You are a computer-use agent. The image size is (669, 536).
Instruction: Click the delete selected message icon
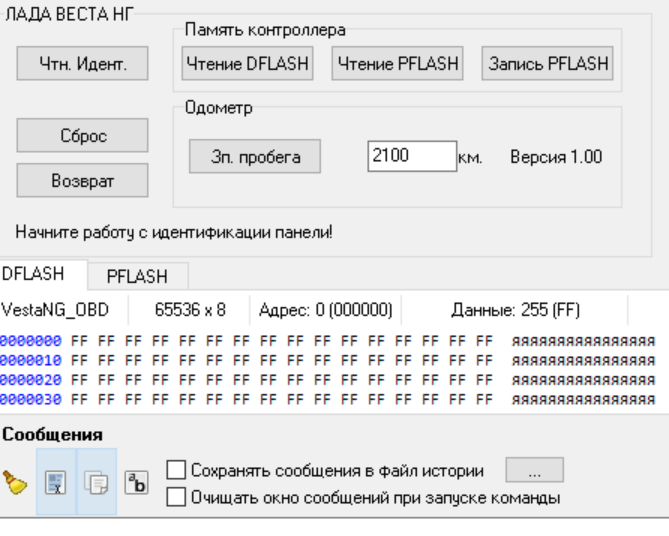tap(56, 482)
